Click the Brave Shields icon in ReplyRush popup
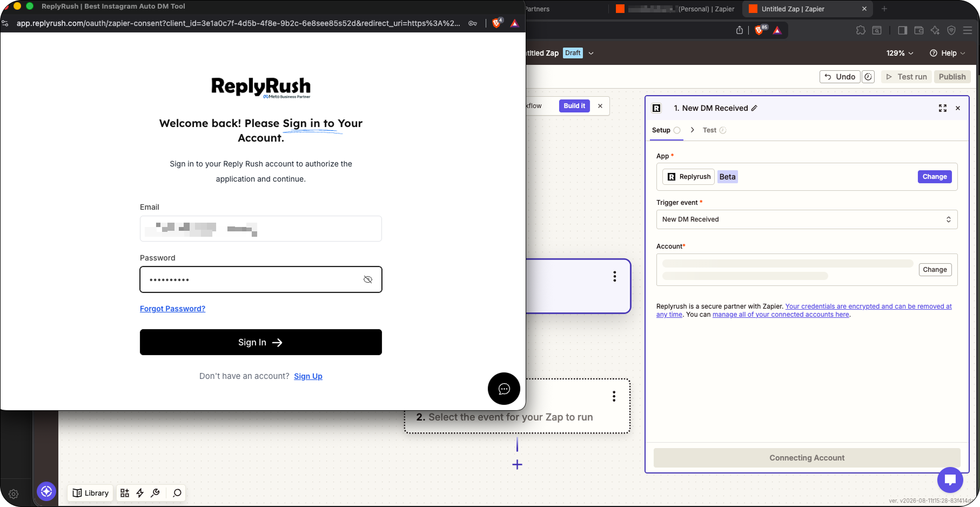This screenshot has width=980, height=507. tap(497, 23)
